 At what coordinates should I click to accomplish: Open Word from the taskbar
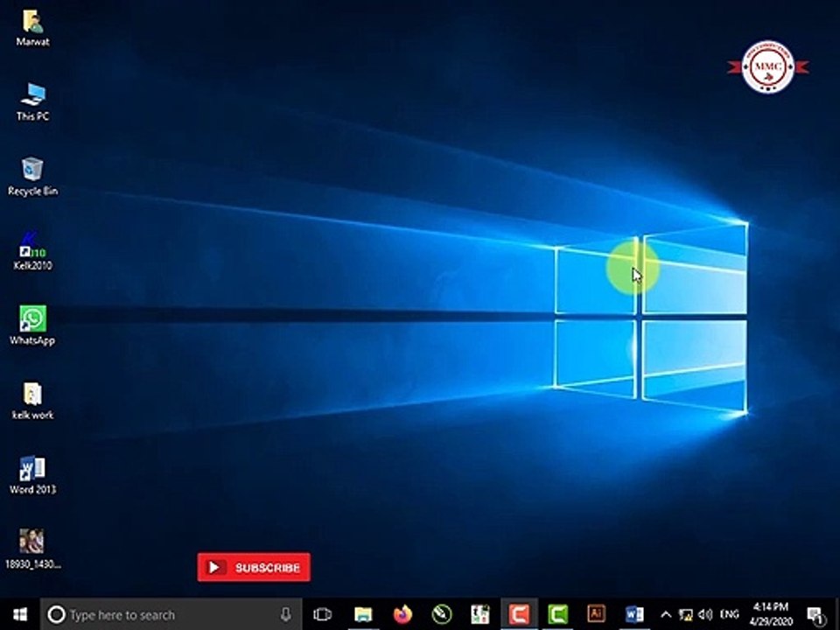(634, 614)
